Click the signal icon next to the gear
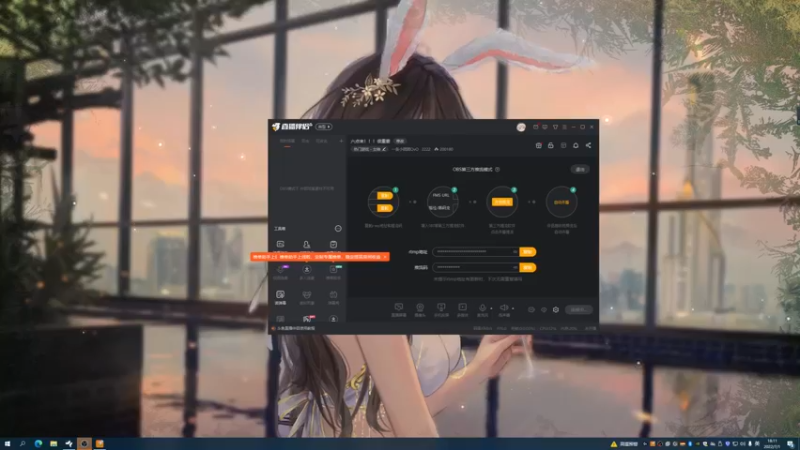 pos(544,310)
